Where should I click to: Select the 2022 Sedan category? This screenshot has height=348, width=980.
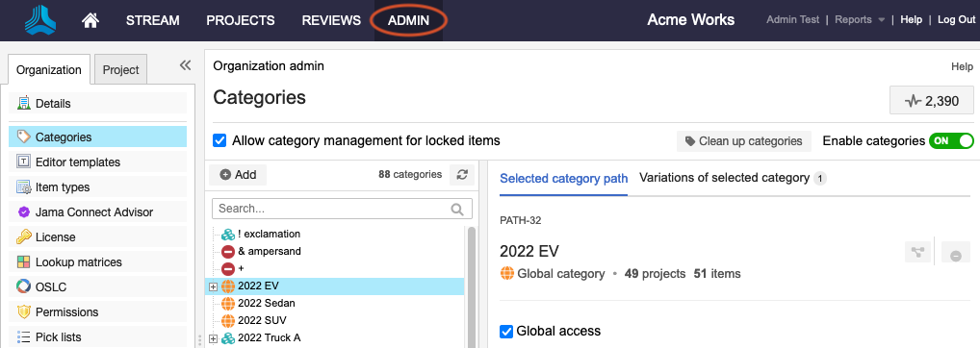tap(267, 303)
